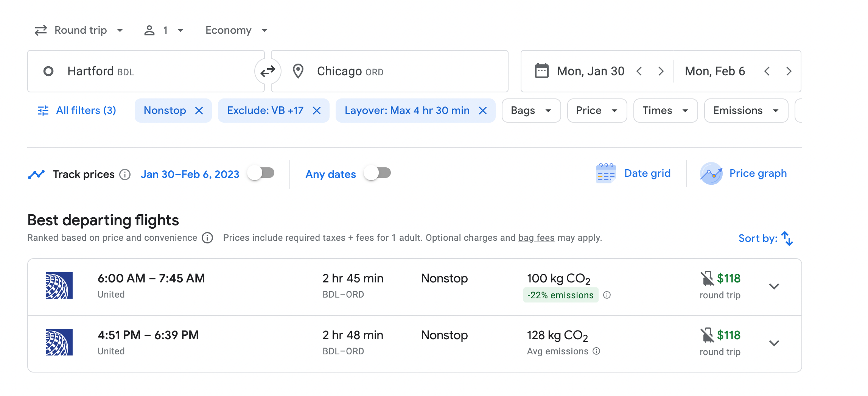The image size is (868, 396).
Task: Expand the 6:00 AM United flight details
Action: pyautogui.click(x=774, y=287)
